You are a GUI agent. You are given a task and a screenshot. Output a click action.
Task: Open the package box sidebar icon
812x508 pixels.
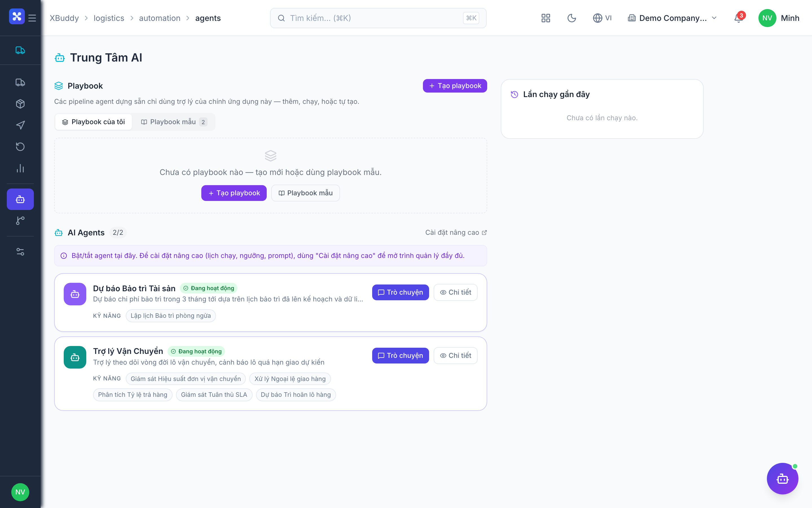pos(20,104)
